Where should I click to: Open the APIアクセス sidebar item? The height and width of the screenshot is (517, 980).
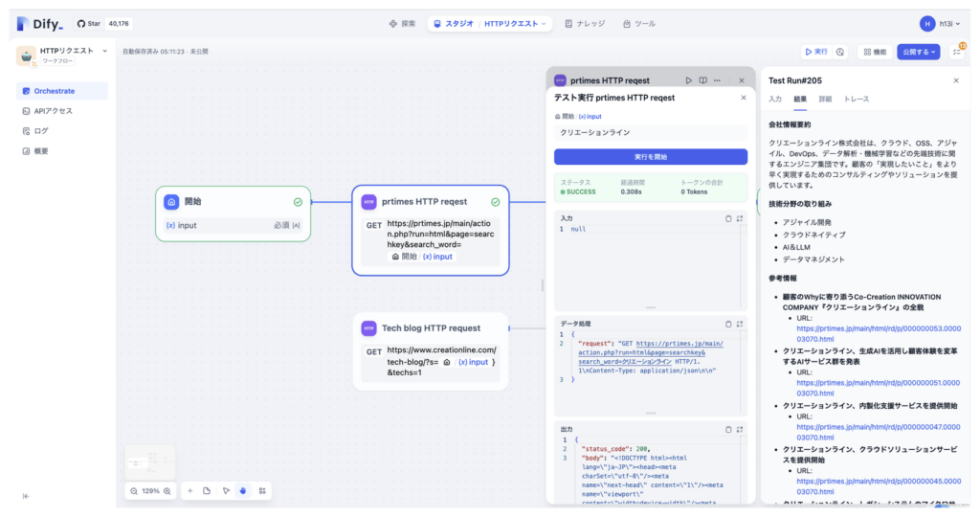point(54,111)
